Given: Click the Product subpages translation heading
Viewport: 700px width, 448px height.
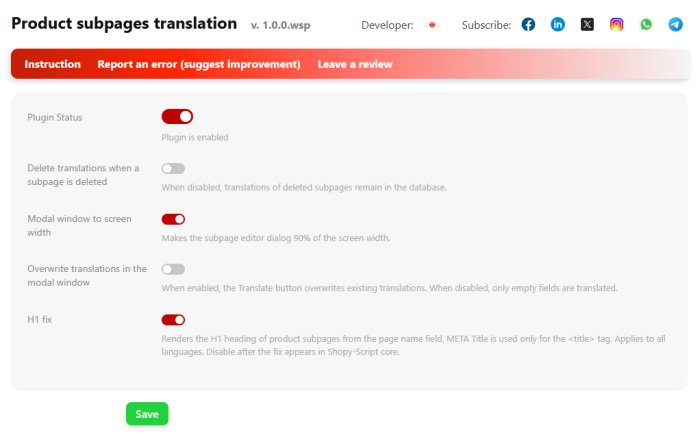Looking at the screenshot, I should coord(124,24).
